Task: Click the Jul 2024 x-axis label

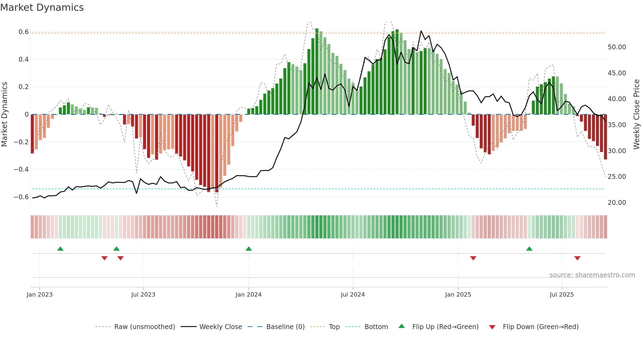Action: click(x=353, y=294)
